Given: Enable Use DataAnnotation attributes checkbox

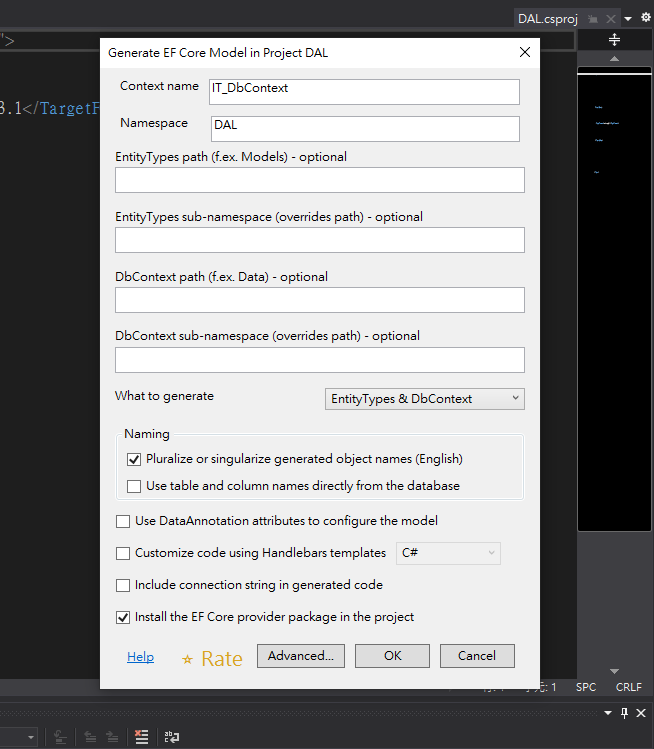Looking at the screenshot, I should (123, 521).
